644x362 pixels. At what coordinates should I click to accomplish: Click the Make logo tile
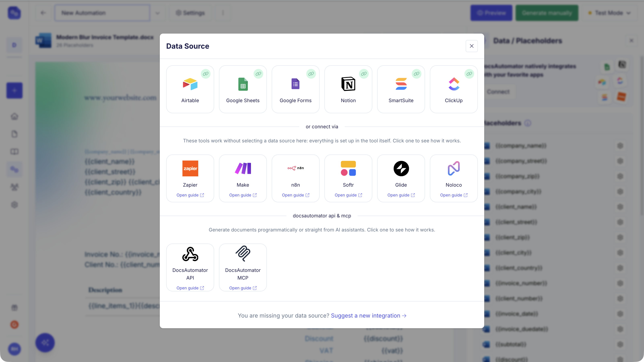243,168
